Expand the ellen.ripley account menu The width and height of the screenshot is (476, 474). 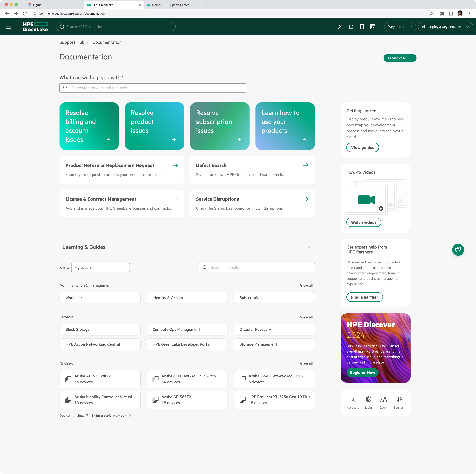(x=445, y=27)
